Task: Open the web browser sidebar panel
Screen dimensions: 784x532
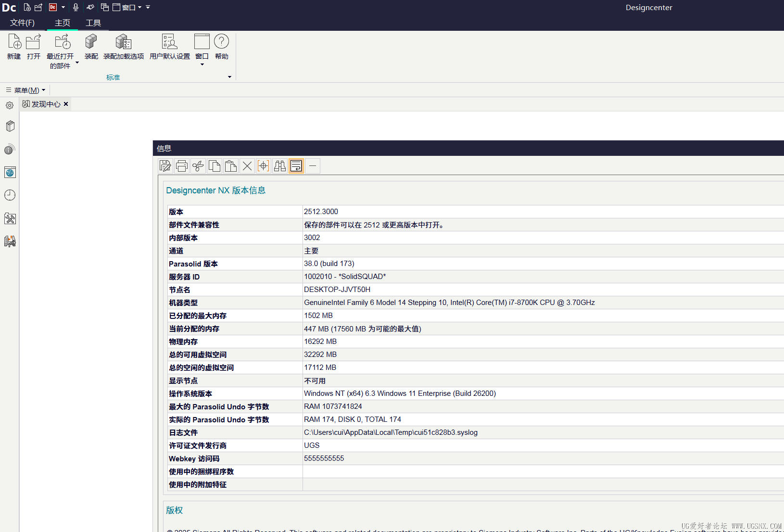Action: (10, 172)
